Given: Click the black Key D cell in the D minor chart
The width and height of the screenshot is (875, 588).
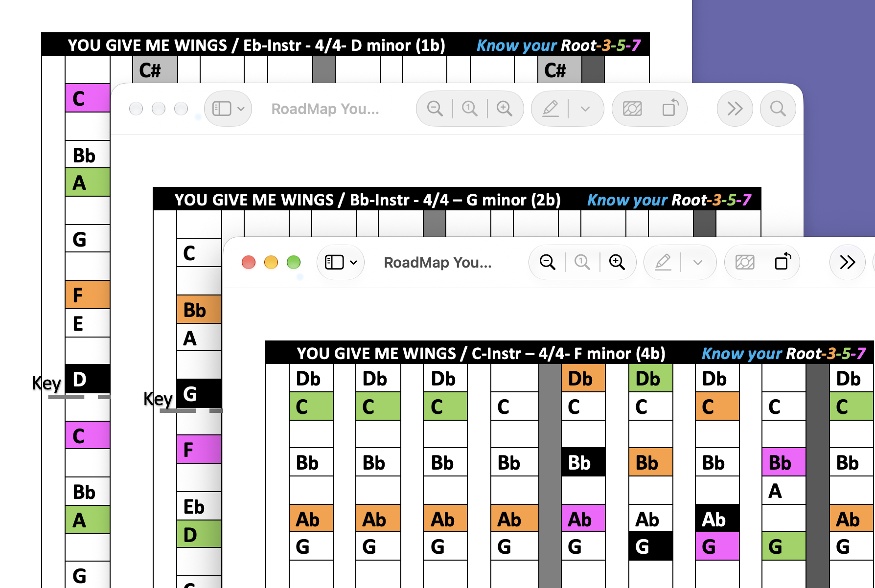Looking at the screenshot, I should 87,379.
